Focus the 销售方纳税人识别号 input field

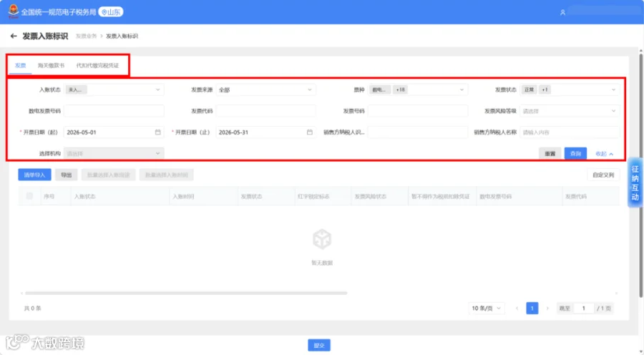[418, 132]
